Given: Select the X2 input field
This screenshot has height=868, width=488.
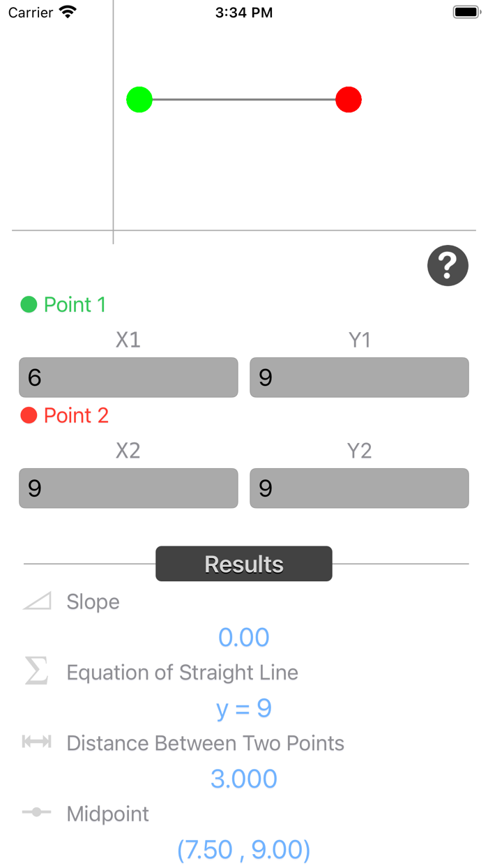Looking at the screenshot, I should tap(128, 488).
